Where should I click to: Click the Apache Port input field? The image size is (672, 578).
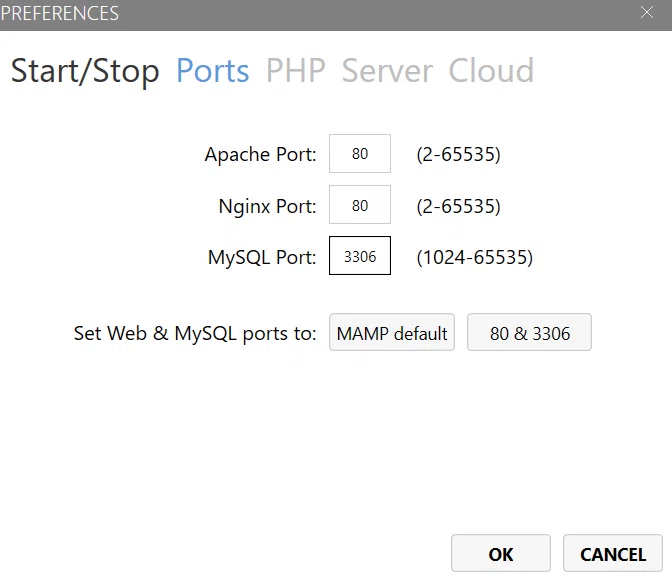(360, 153)
